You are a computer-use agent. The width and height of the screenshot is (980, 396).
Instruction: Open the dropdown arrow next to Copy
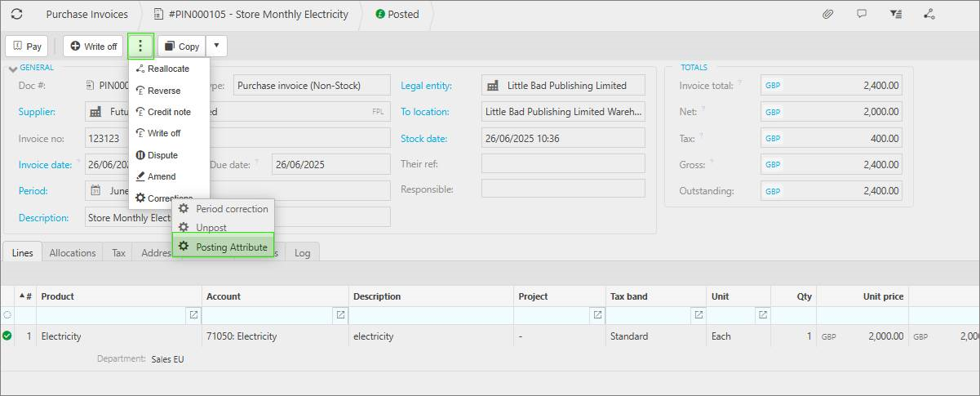[216, 47]
